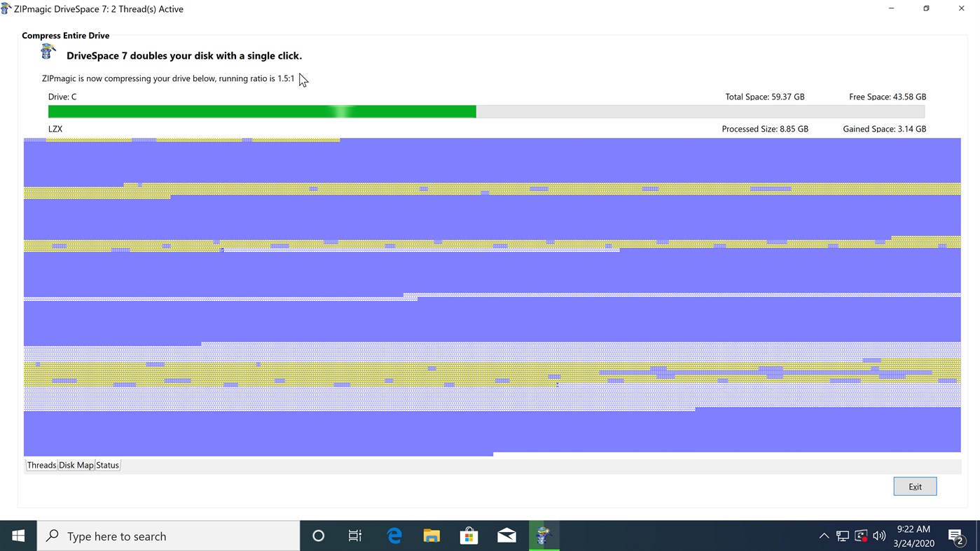Open the Action Center notification icon
980x551 pixels.
958,535
